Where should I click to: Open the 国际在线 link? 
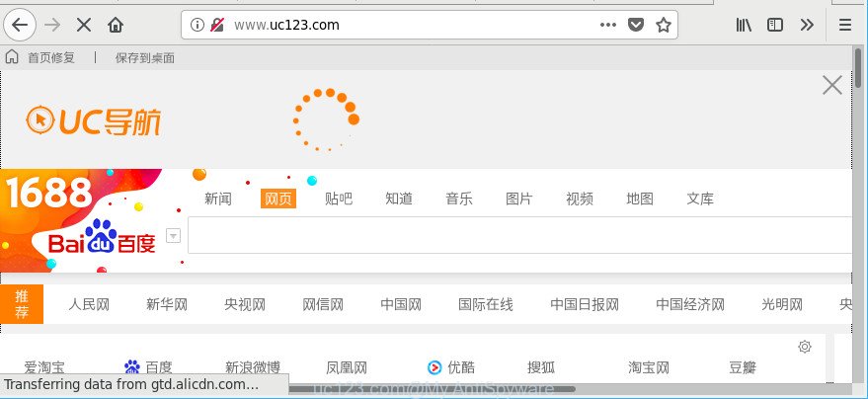point(486,304)
